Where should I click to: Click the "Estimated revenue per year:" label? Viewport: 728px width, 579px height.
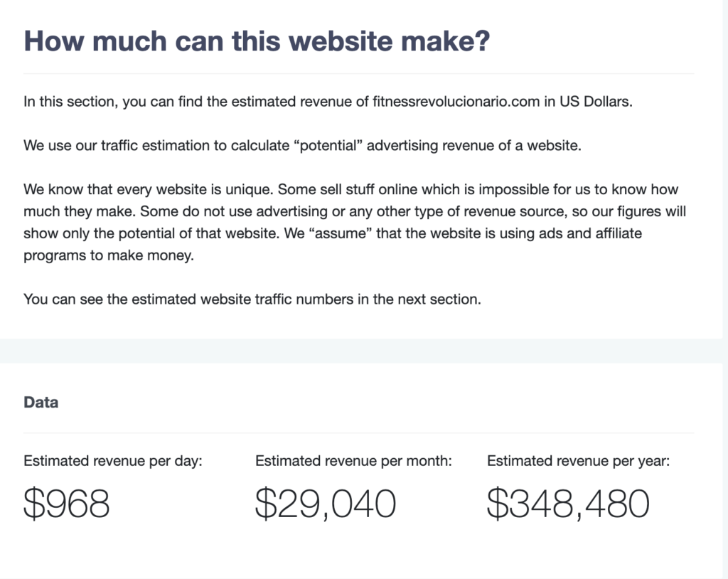578,461
